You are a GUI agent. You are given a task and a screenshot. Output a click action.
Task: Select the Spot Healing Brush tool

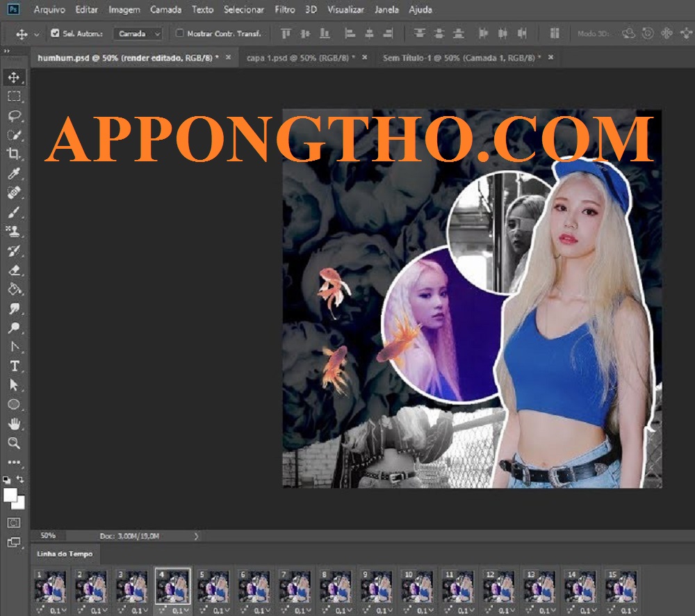pos(14,193)
